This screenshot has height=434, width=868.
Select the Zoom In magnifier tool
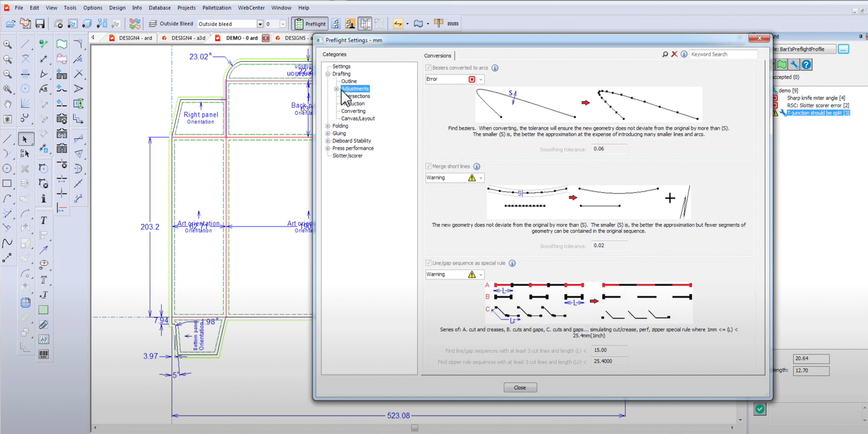click(8, 44)
